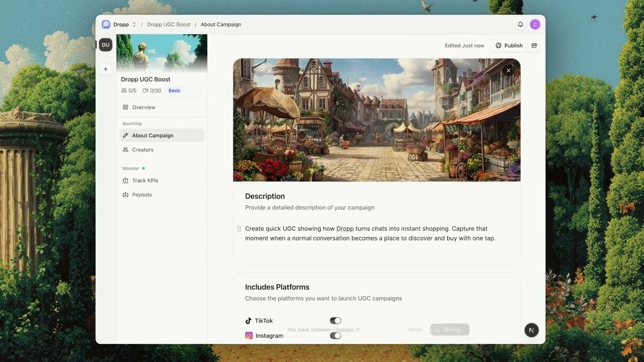Open the DU workspace avatar icon

click(x=106, y=45)
